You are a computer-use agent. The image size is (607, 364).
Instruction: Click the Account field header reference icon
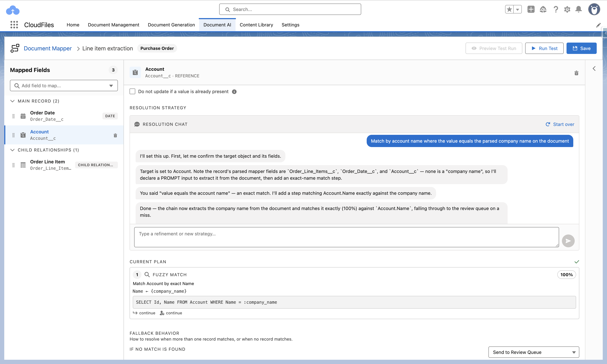(x=135, y=72)
